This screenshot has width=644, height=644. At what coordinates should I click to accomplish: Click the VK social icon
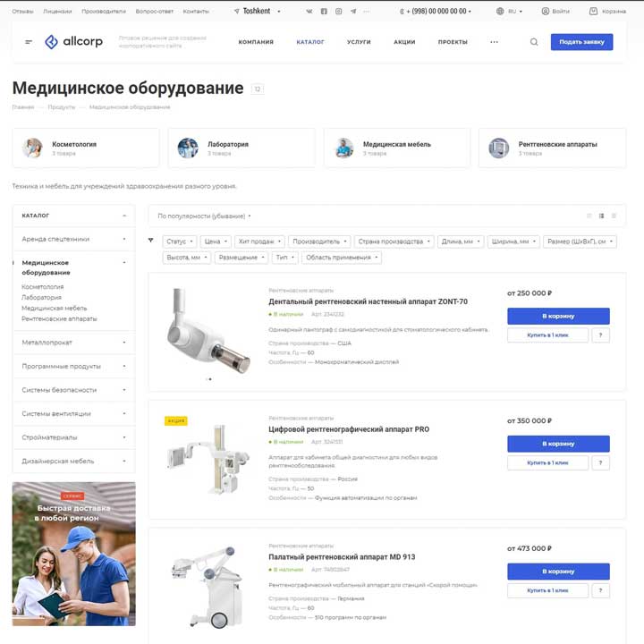(309, 12)
